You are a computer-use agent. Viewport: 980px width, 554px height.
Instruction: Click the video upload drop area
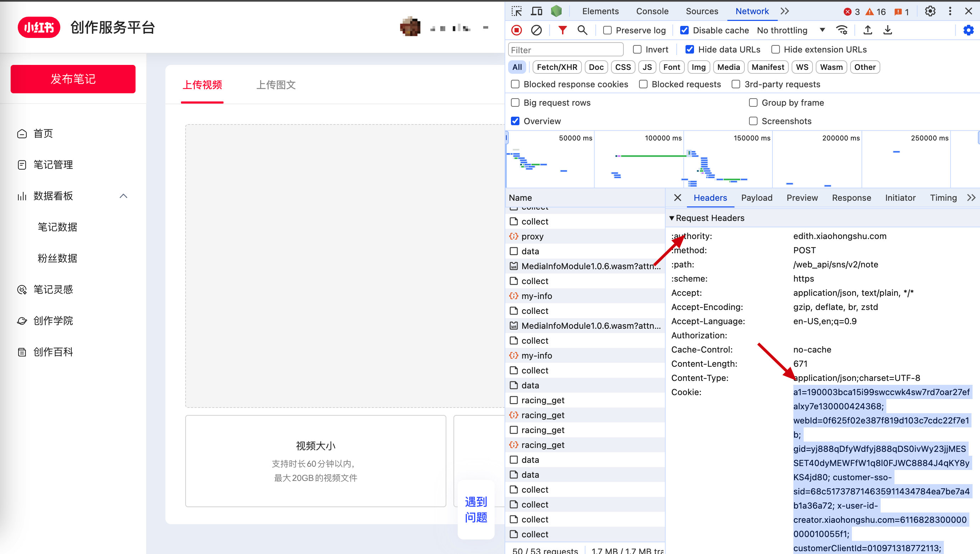(345, 266)
